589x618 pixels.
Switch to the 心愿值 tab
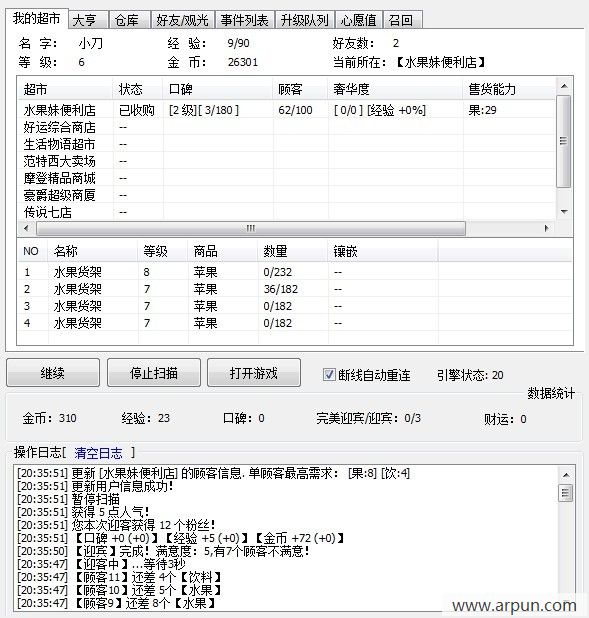coord(358,20)
